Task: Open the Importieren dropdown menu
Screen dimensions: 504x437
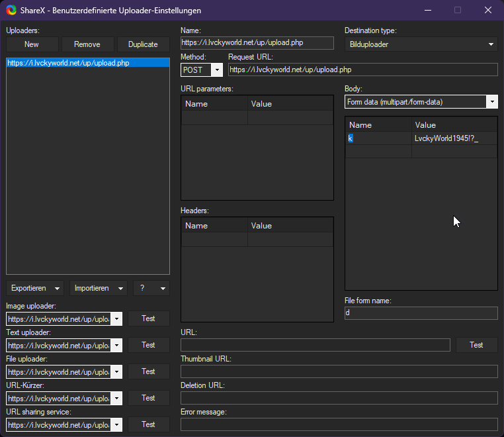Action: (x=98, y=288)
